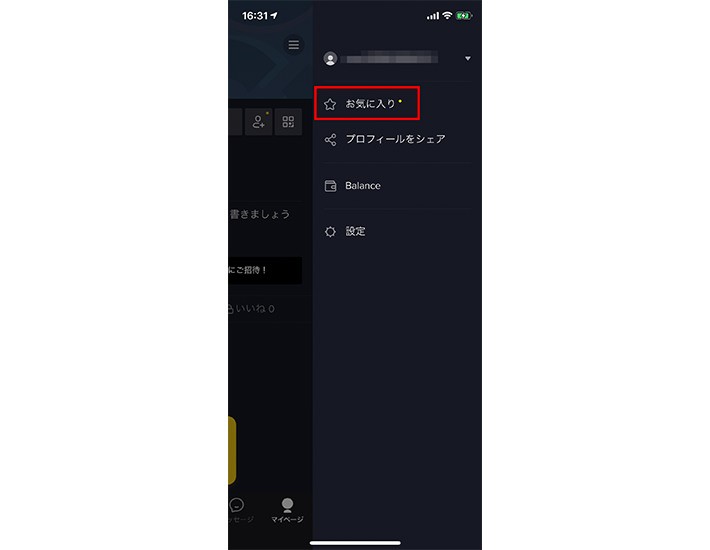This screenshot has height=550, width=710.
Task: Open the add friends icon
Action: pos(259,121)
